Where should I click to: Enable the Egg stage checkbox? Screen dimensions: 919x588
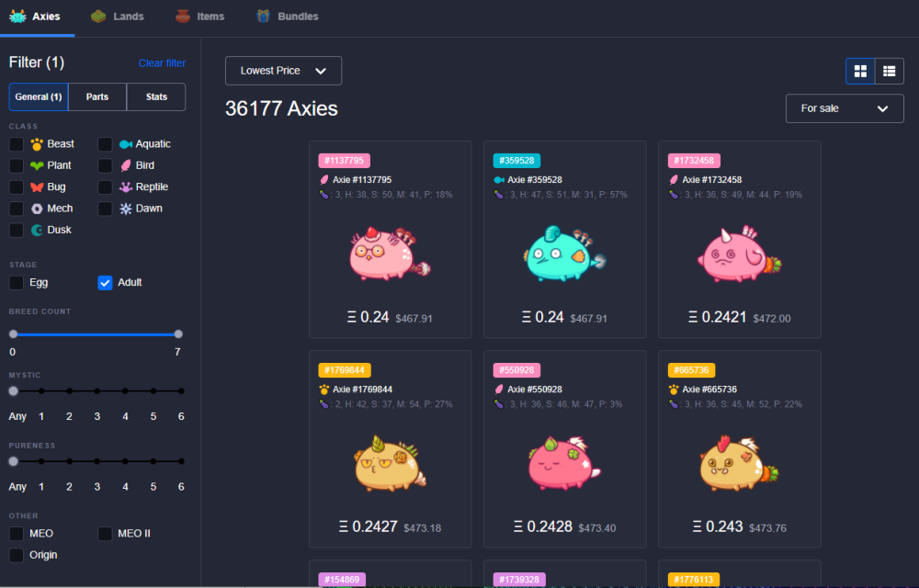pyautogui.click(x=17, y=283)
